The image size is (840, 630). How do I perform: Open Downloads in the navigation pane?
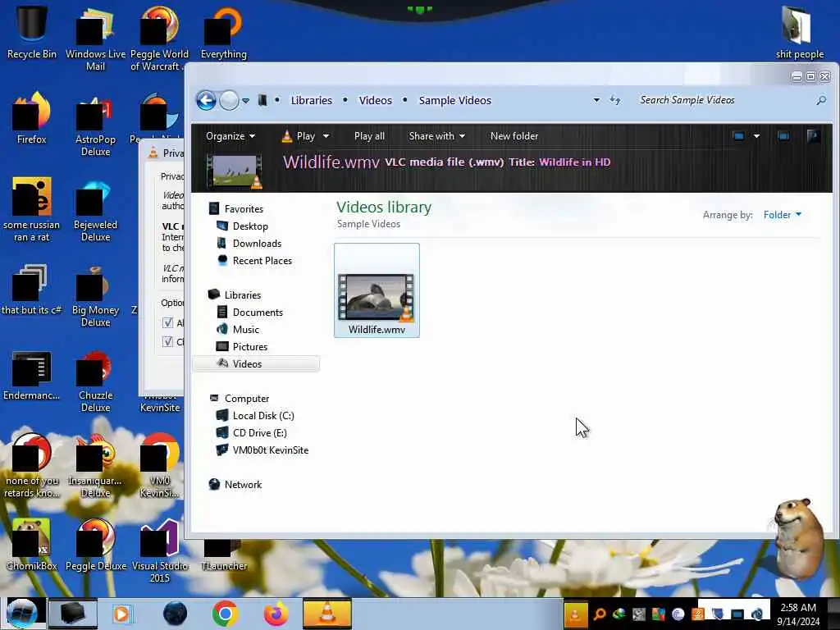249,243
